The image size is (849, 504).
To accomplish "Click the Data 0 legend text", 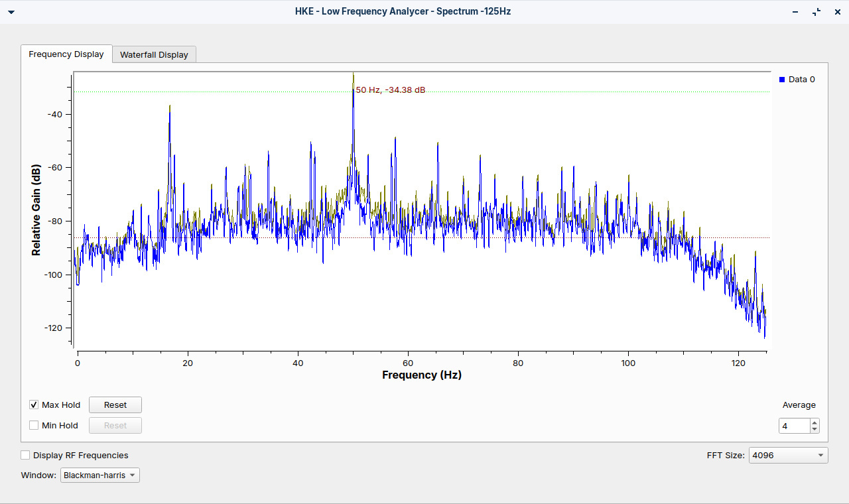I will click(x=801, y=80).
